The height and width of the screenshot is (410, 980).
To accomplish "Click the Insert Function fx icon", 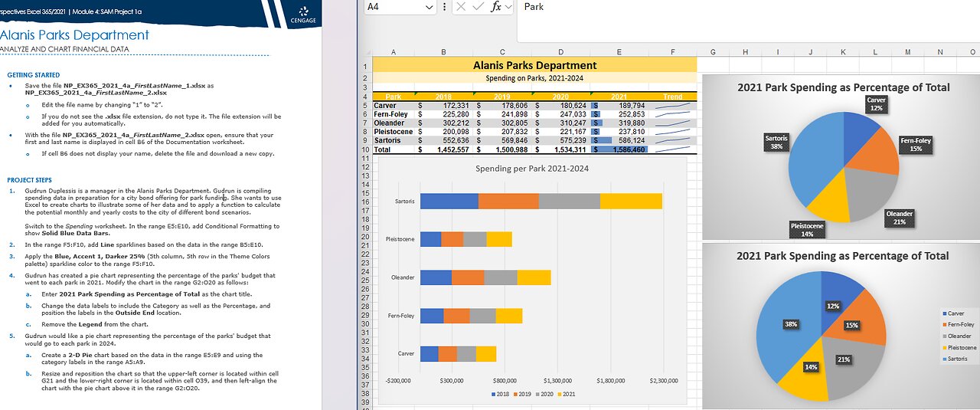I will [496, 6].
